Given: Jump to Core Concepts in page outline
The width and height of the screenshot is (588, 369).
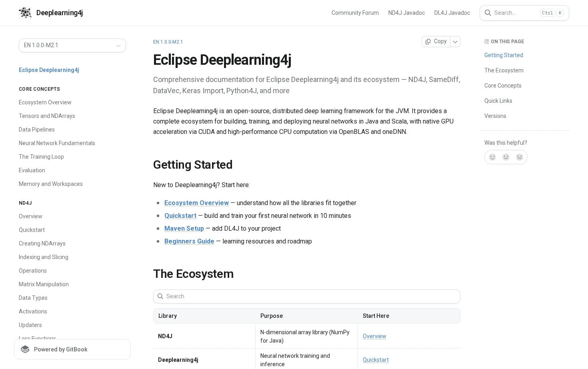Looking at the screenshot, I should click(503, 86).
